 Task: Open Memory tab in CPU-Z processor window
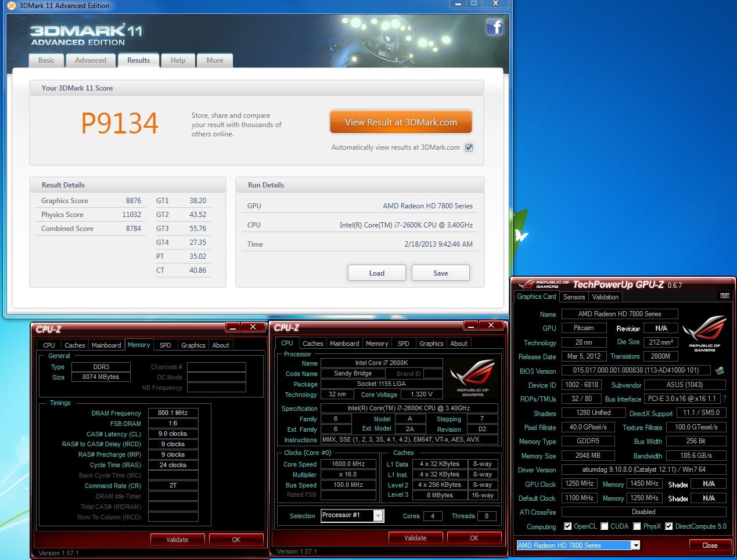377,344
